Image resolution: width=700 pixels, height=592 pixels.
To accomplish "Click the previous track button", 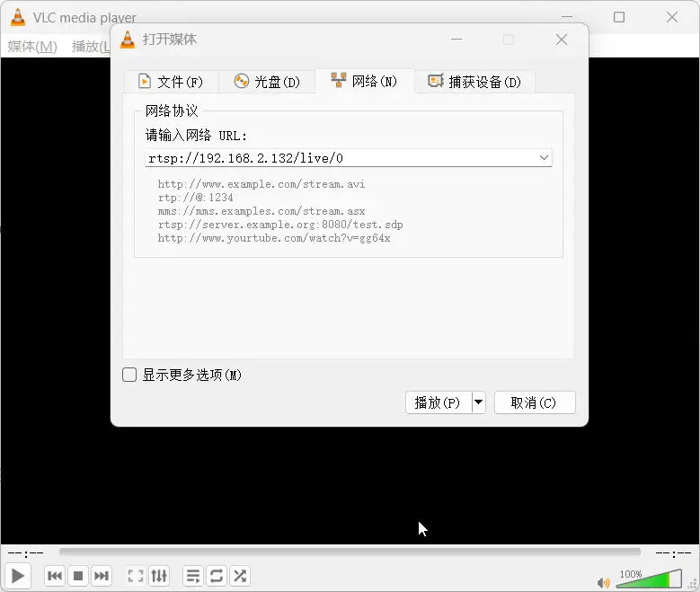I will (55, 576).
